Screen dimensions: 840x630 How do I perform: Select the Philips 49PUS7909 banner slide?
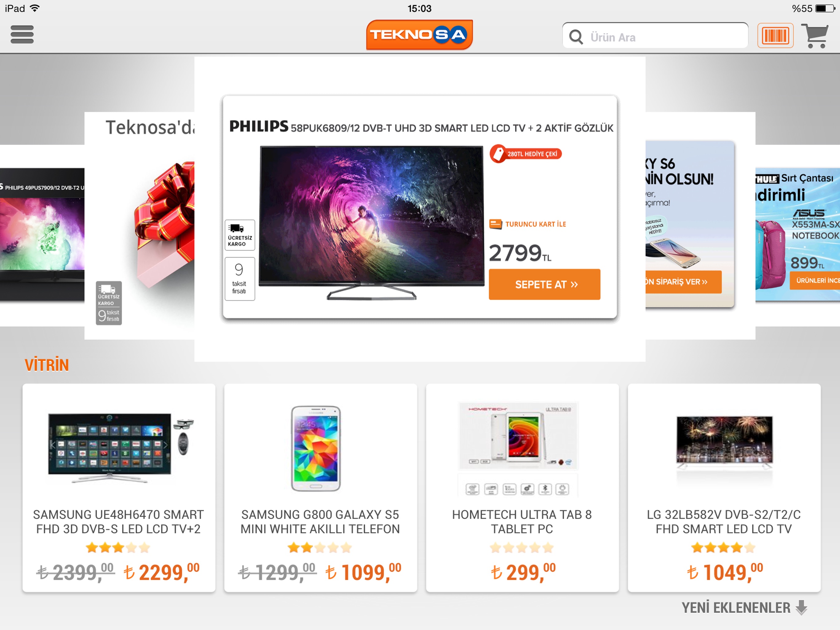click(42, 234)
